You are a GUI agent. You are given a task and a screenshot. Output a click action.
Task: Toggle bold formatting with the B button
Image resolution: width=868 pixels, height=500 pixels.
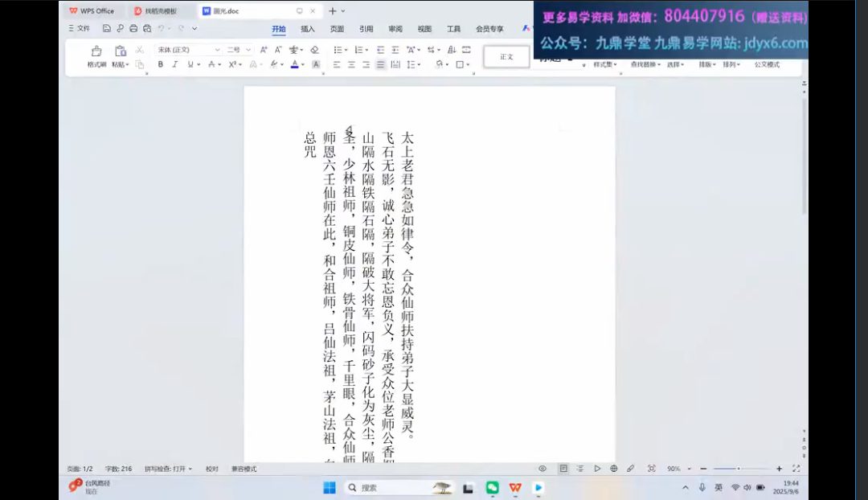(161, 64)
